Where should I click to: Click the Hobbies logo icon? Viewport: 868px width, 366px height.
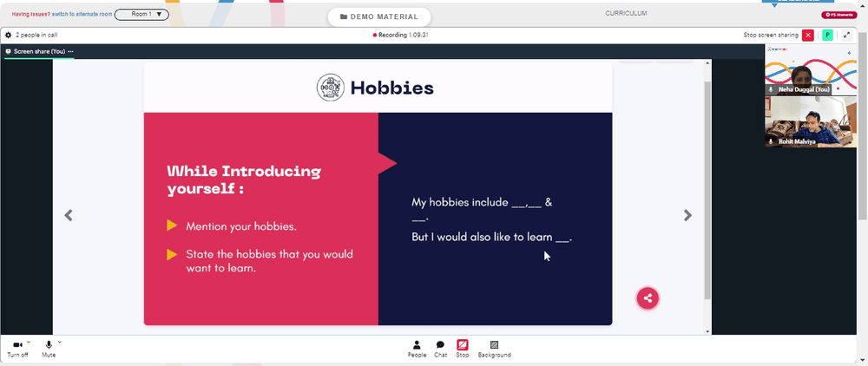pyautogui.click(x=331, y=88)
